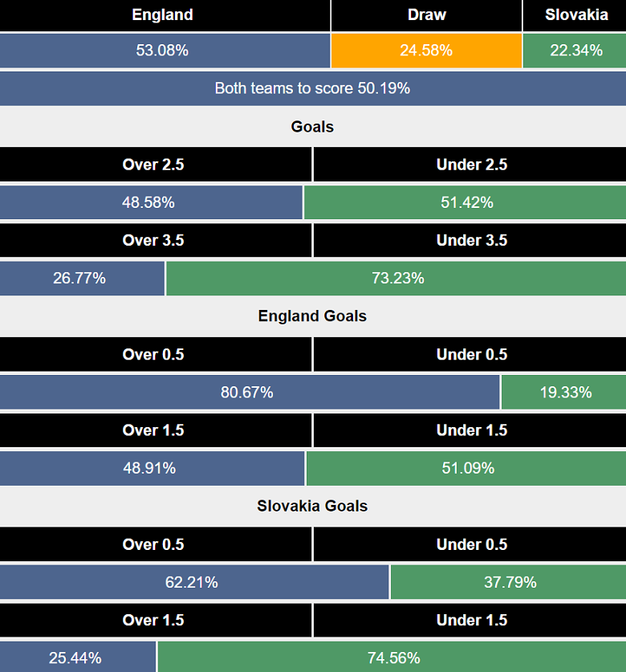Click the Under 2.5 header
Screen dimensions: 626x672
point(471,165)
